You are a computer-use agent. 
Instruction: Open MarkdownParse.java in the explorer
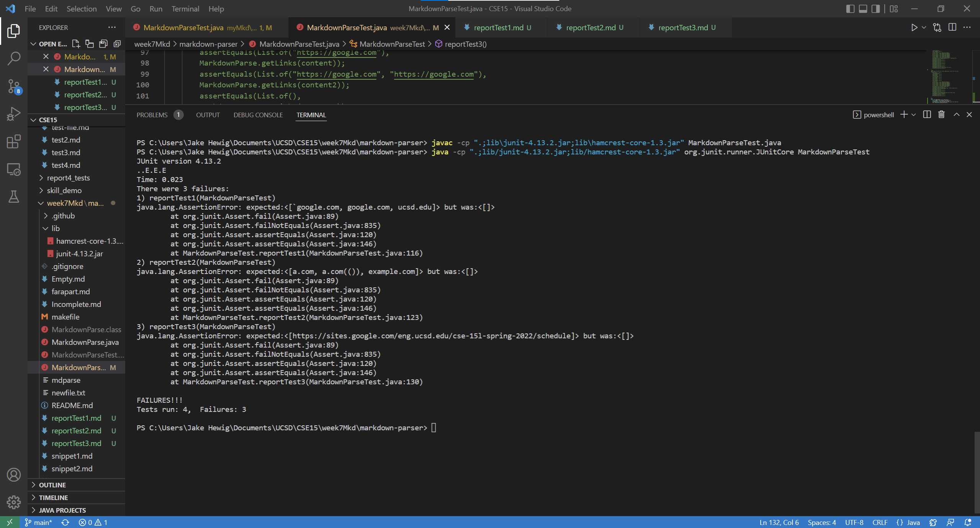pyautogui.click(x=85, y=342)
